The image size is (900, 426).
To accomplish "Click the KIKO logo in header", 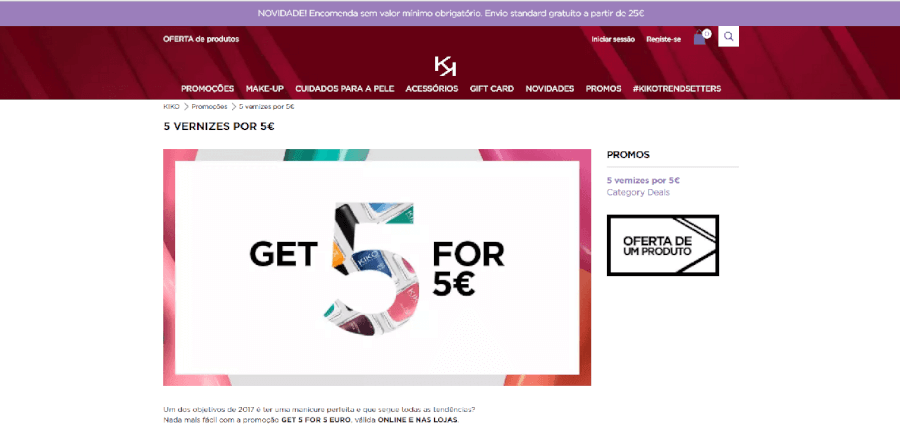I will [445, 65].
